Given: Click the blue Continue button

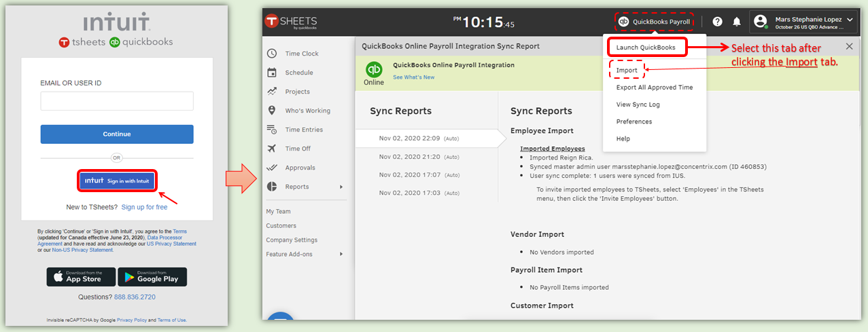Looking at the screenshot, I should coord(117,134).
